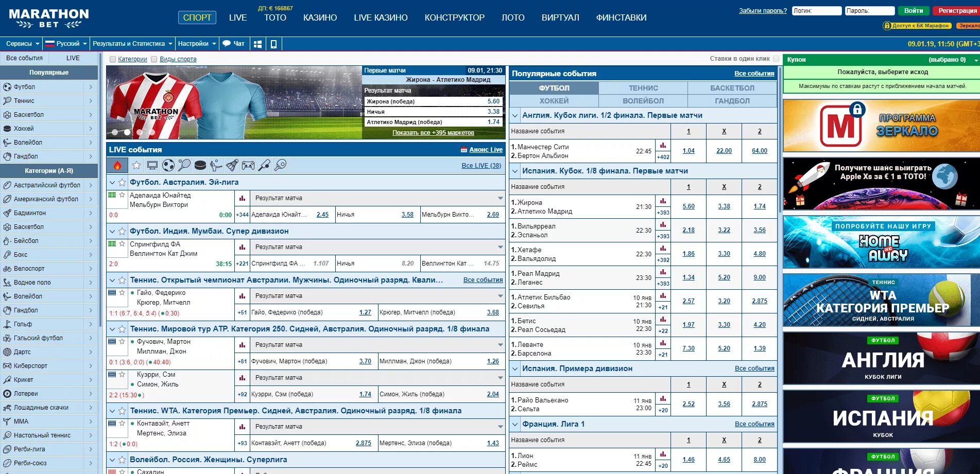Viewport: 980px width, 474px height.
Task: Collapse Испания. Примера дивизион section
Action: coord(515,369)
